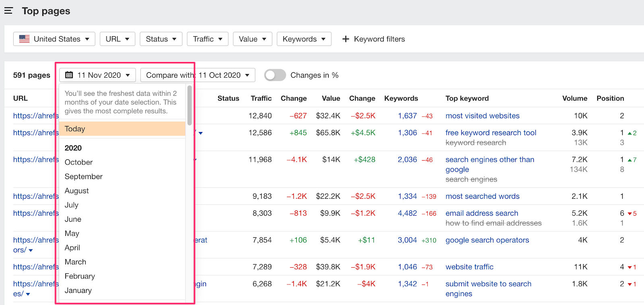Sort by the Traffic column header
The width and height of the screenshot is (644, 305).
click(x=261, y=98)
